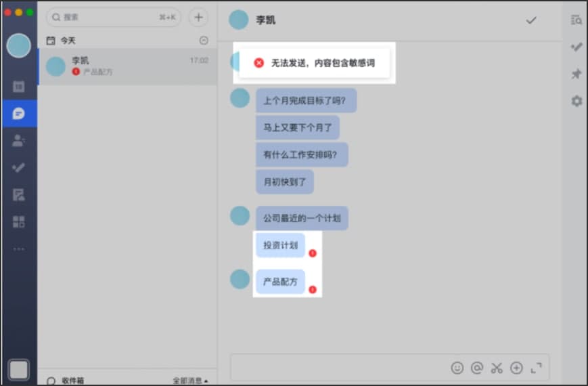Screen dimensions: 588x386
Task: Click the message 公司最近的一个计划
Action: pos(302,218)
